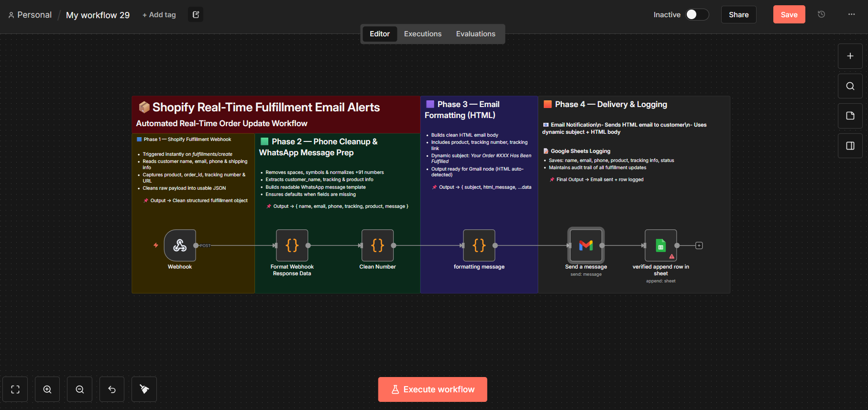Select the Google Sheets append row node
The height and width of the screenshot is (410, 868).
(x=660, y=246)
